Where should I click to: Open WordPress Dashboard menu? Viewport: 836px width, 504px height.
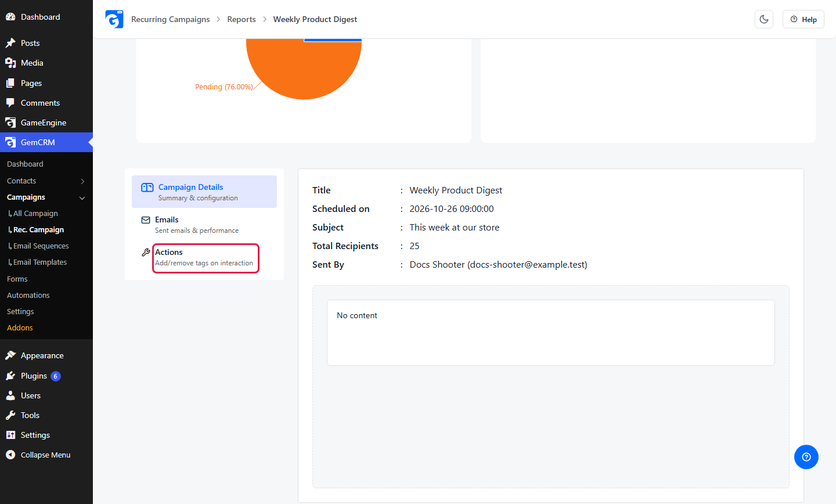(46, 17)
